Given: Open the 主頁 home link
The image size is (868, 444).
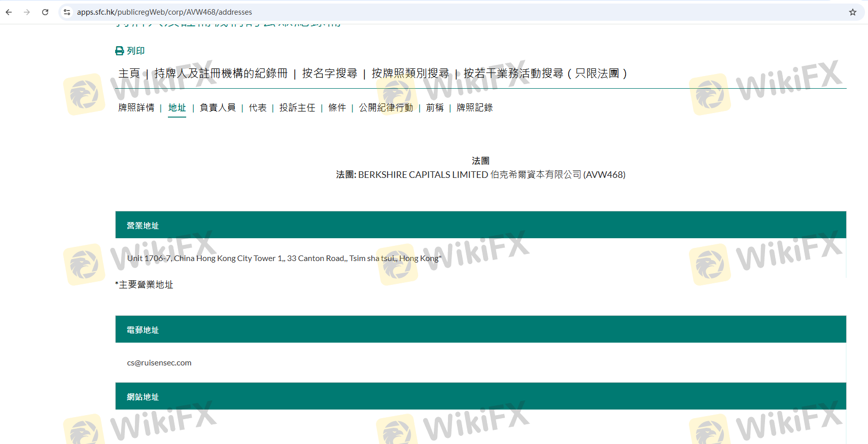Looking at the screenshot, I should click(x=129, y=73).
